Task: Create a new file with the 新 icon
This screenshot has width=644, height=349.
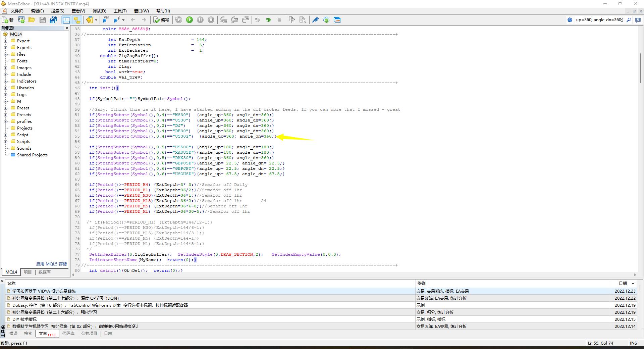Action: 8,20
